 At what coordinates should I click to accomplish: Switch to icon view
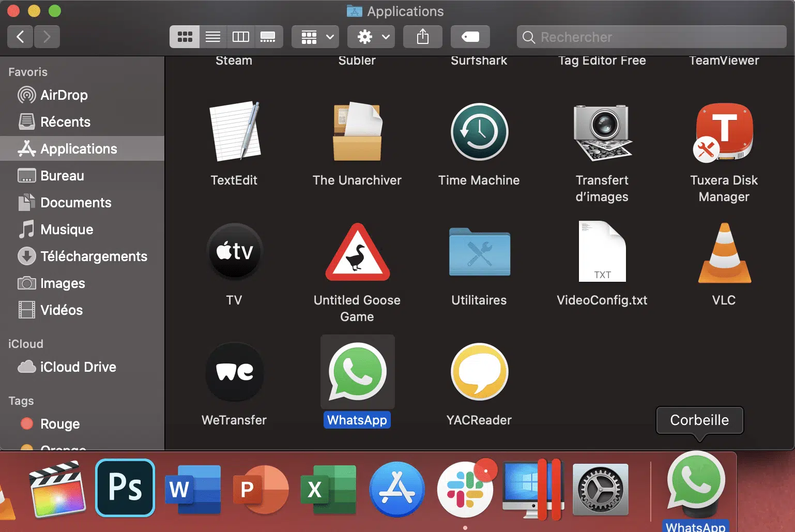click(185, 37)
